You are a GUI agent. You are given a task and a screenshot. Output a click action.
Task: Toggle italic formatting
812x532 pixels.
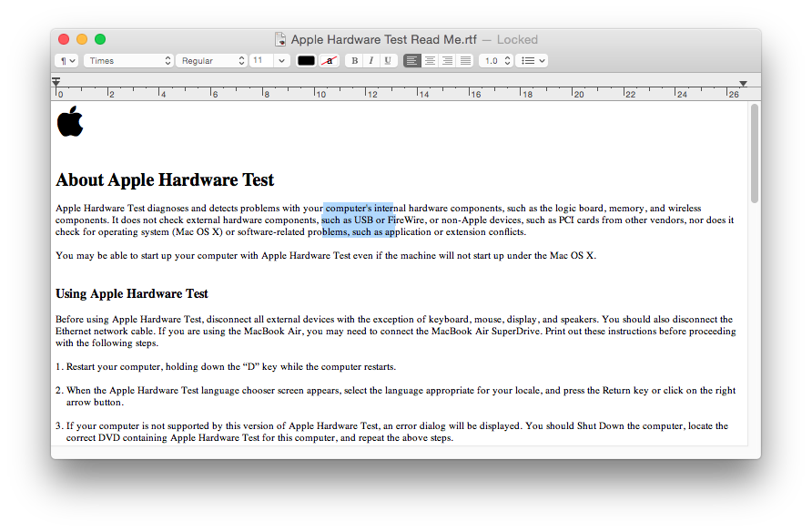(371, 61)
